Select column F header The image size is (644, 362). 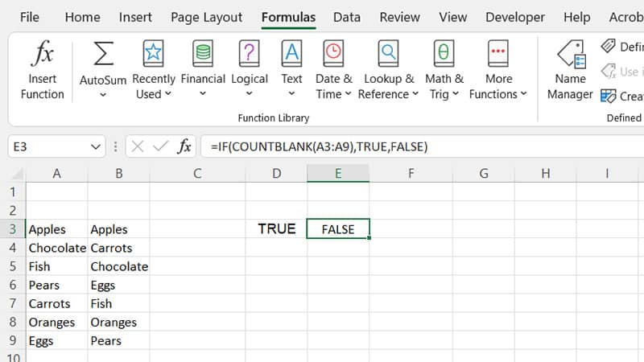tap(411, 174)
